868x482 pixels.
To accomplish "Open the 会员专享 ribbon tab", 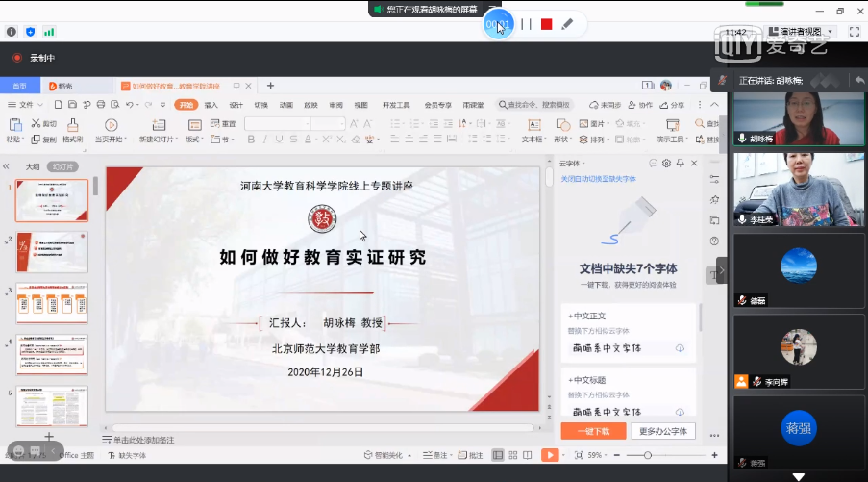I will coord(438,105).
